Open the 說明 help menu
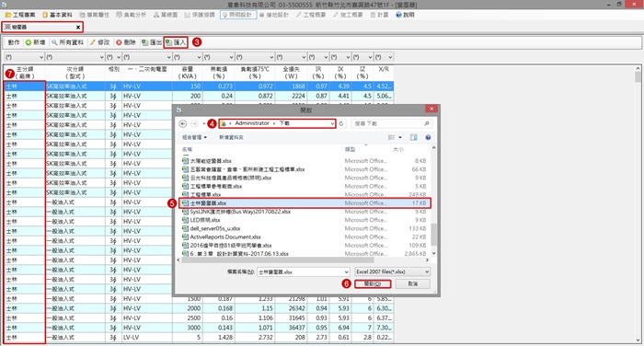 tap(405, 15)
